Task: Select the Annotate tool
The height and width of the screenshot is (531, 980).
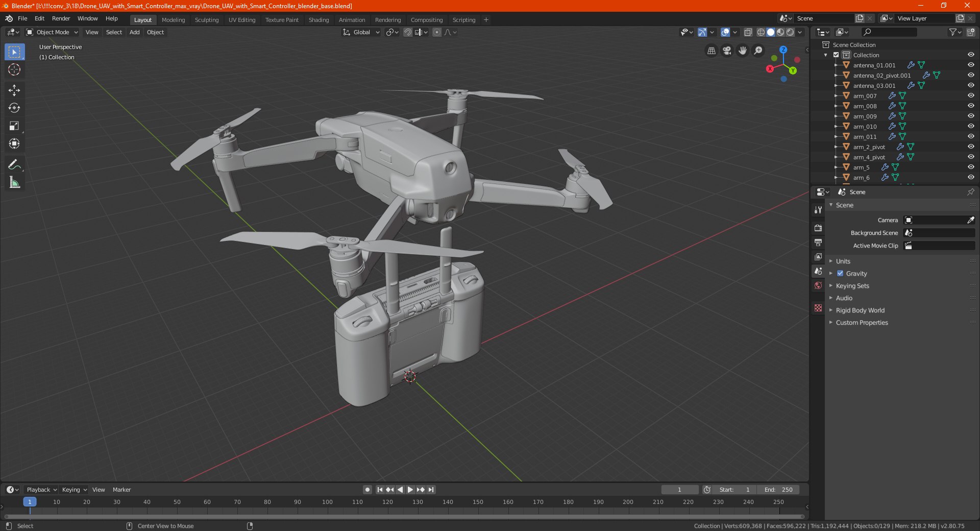Action: point(14,164)
